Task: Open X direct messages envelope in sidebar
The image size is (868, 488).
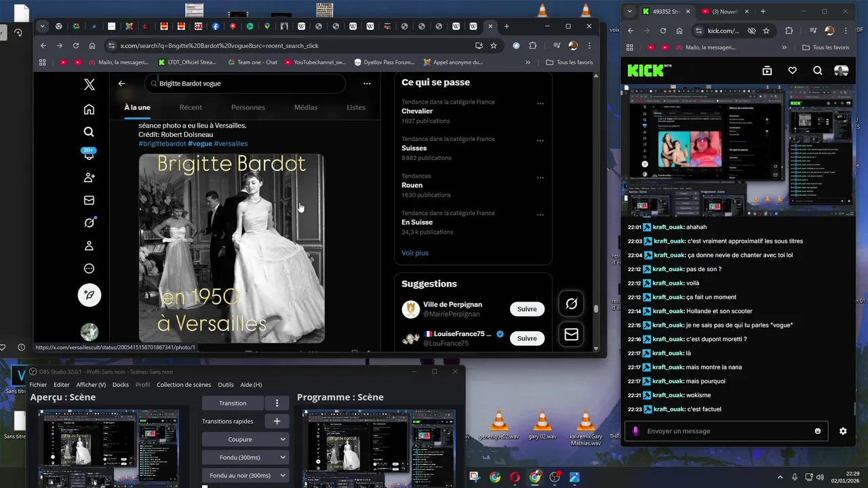Action: (x=89, y=200)
